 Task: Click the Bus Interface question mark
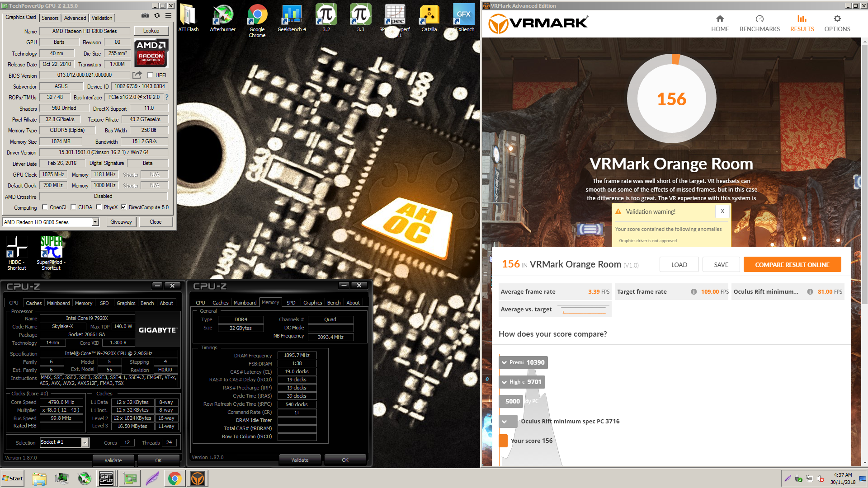point(167,97)
